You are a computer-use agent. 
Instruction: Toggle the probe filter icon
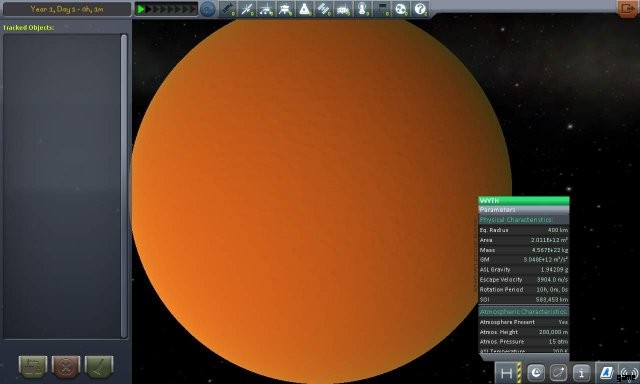tap(247, 9)
